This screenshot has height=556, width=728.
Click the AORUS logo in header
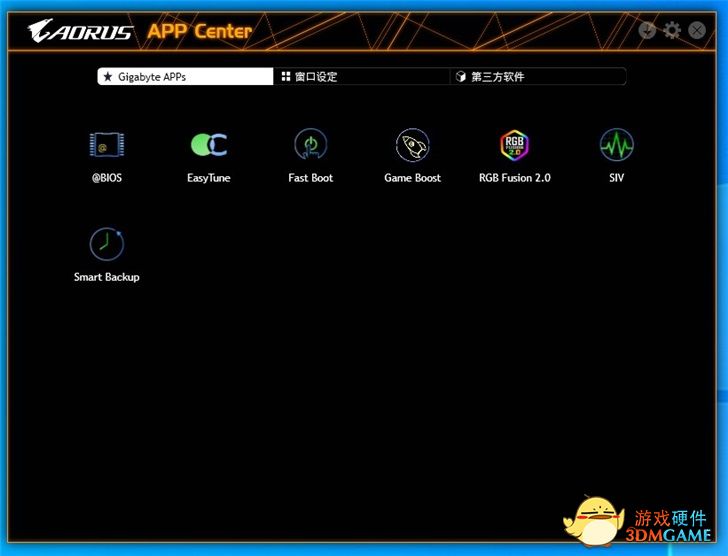pos(80,31)
